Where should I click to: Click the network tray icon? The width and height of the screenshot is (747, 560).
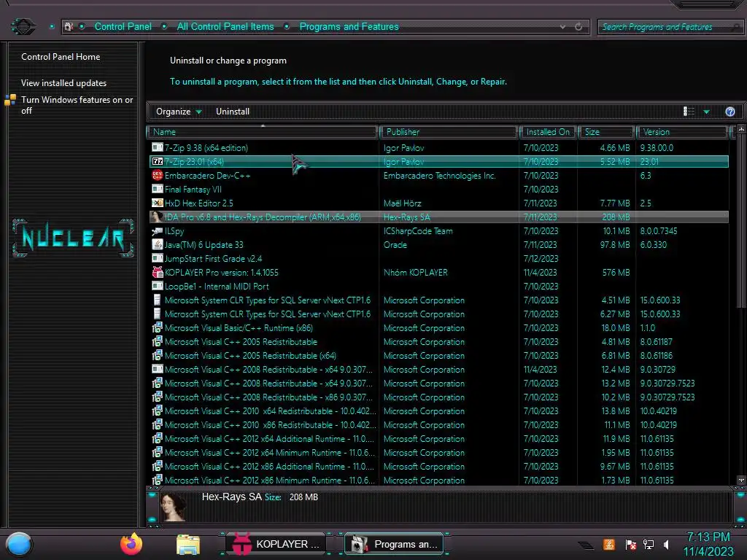click(x=649, y=544)
